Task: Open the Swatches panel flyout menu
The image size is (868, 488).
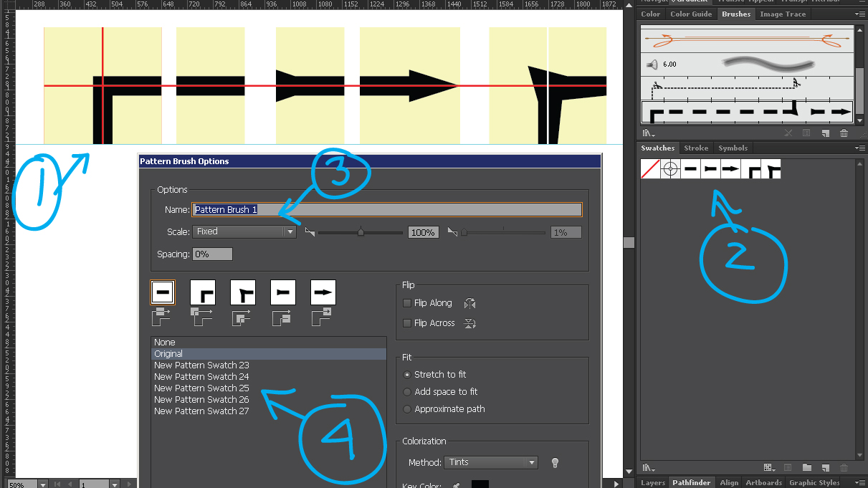Action: click(x=859, y=148)
